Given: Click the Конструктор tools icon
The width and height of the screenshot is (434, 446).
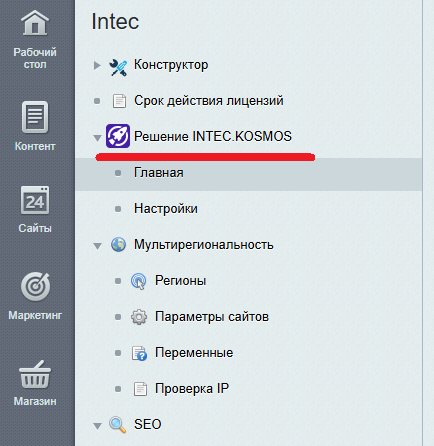Looking at the screenshot, I should pos(118,67).
